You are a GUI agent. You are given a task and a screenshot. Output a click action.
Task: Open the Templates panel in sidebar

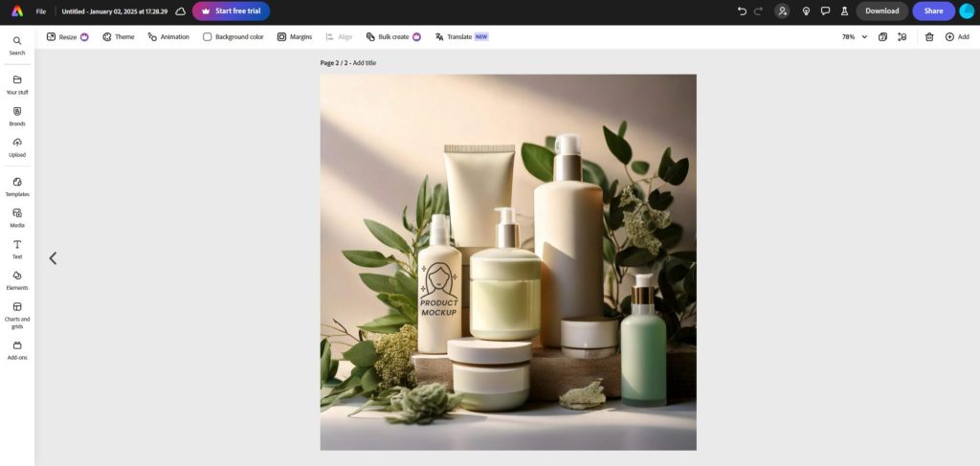(x=17, y=186)
